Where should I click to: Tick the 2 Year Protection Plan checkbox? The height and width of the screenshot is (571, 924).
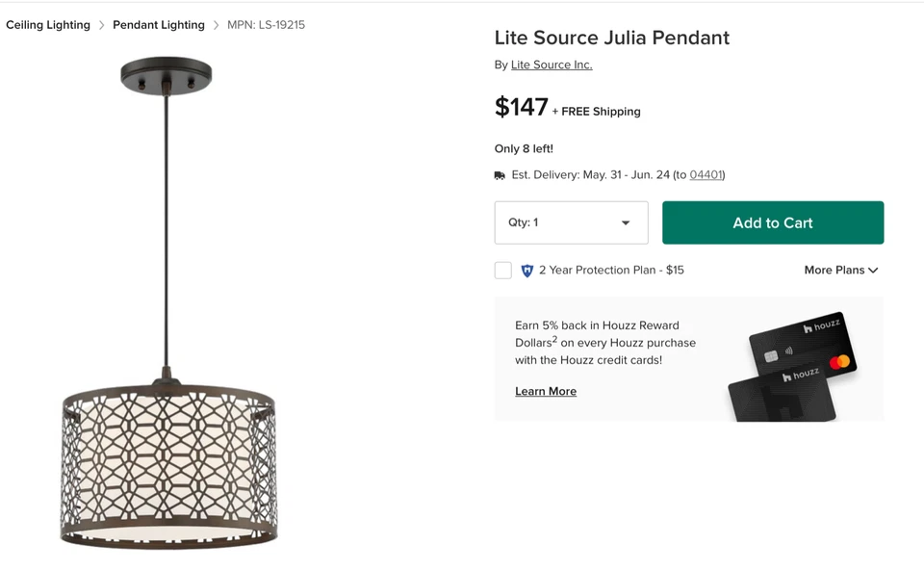click(x=503, y=271)
